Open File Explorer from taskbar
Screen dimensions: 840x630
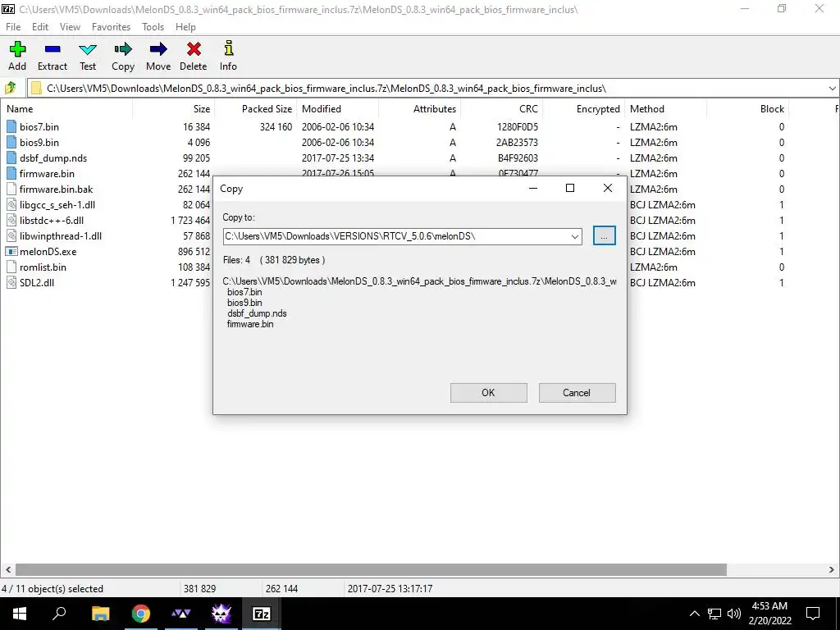pyautogui.click(x=100, y=614)
